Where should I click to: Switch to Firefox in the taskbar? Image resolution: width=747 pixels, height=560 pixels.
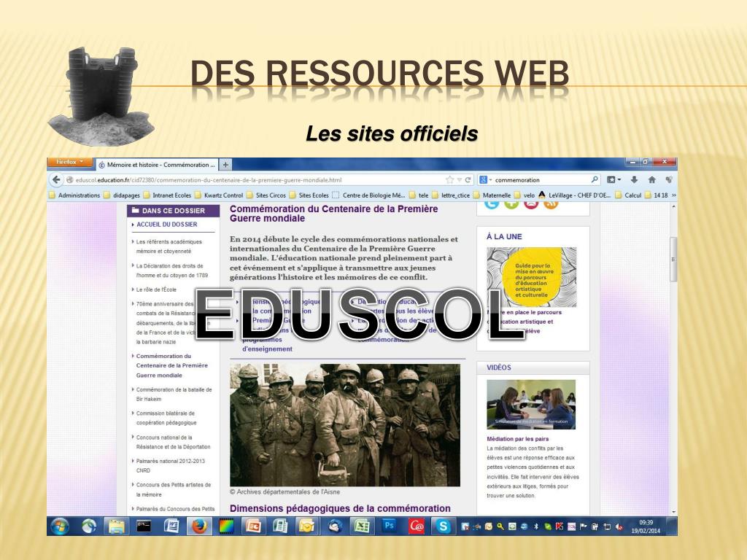[198, 526]
